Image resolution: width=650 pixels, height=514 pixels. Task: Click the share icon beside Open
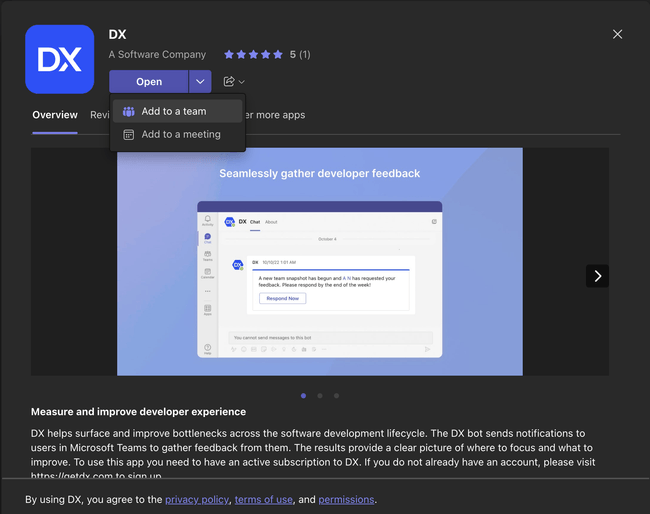[229, 82]
